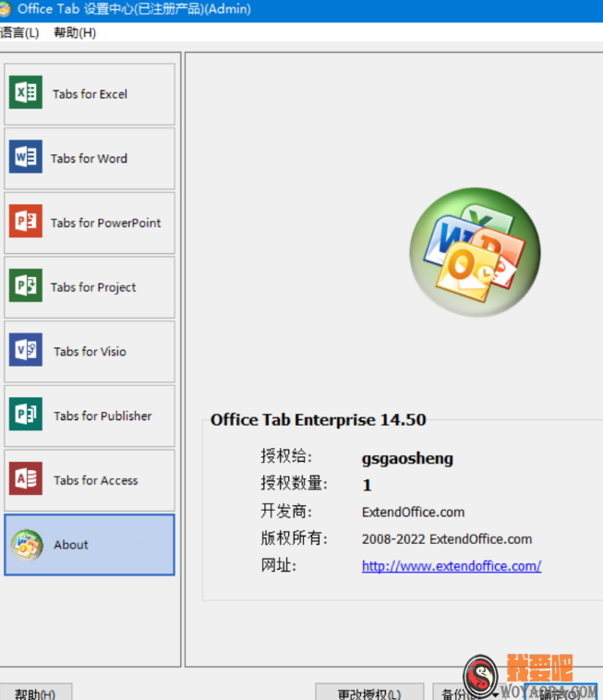Expand the 备份 button dropdown arrow
Image resolution: width=603 pixels, height=700 pixels.
coord(495,694)
